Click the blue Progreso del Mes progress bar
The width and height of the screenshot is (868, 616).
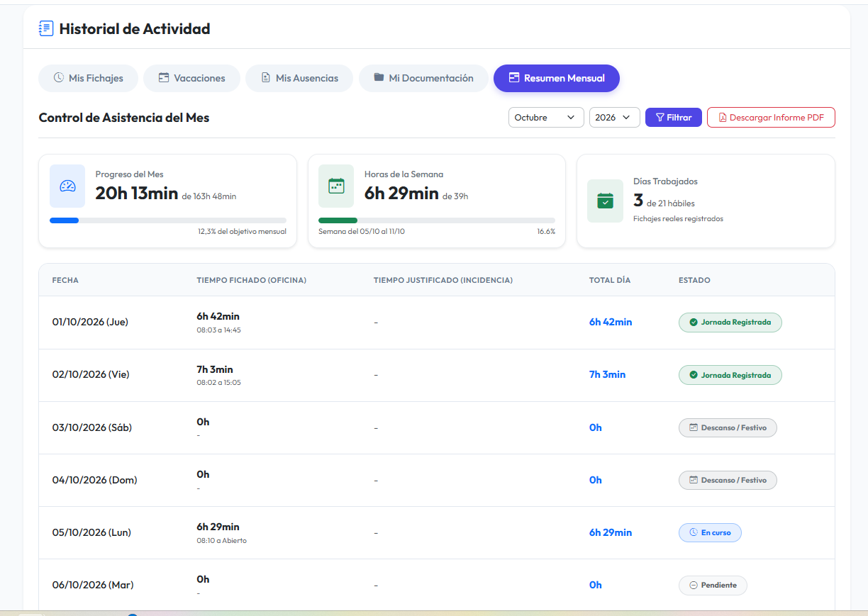(x=64, y=220)
